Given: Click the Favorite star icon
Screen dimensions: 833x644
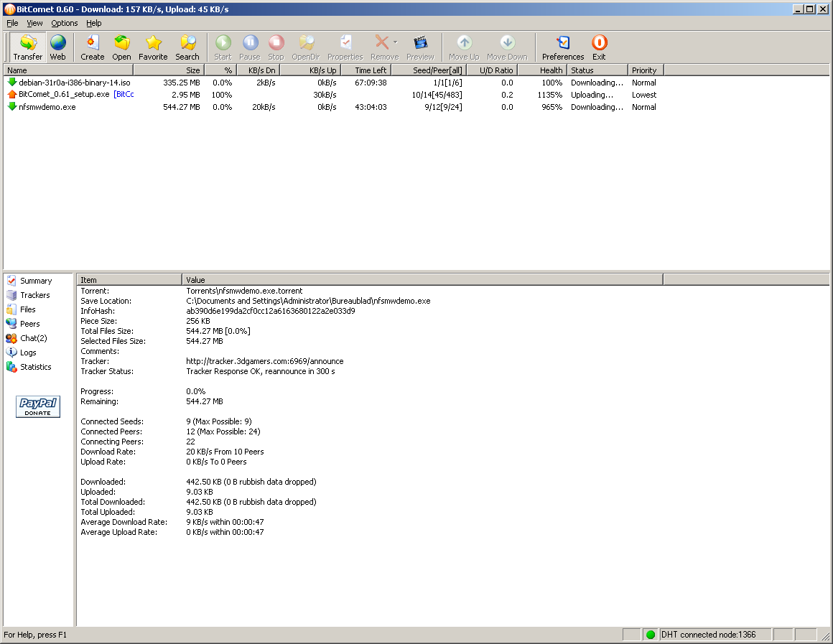Looking at the screenshot, I should pyautogui.click(x=153, y=47).
